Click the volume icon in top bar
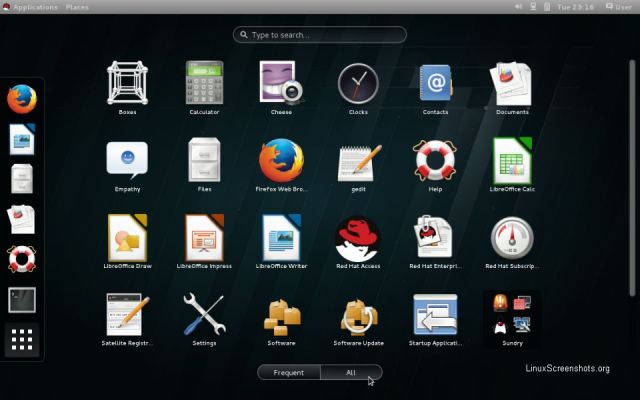This screenshot has width=640, height=400. pos(518,7)
